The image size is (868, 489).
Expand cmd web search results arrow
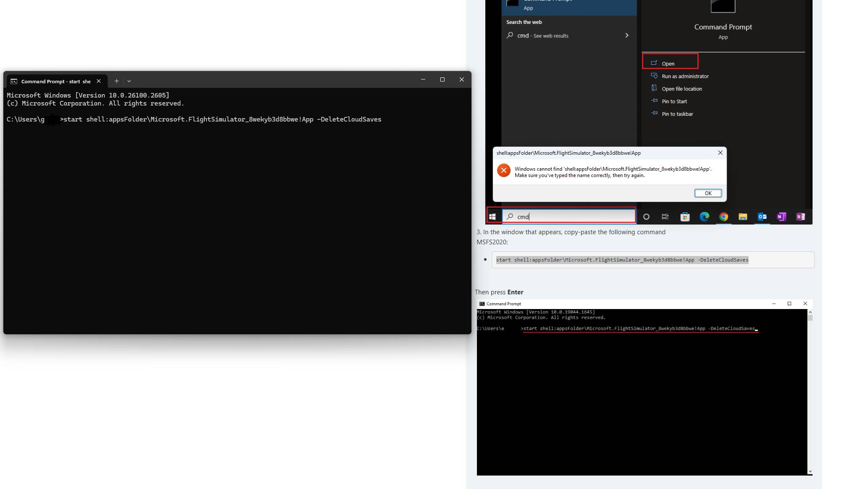point(626,35)
